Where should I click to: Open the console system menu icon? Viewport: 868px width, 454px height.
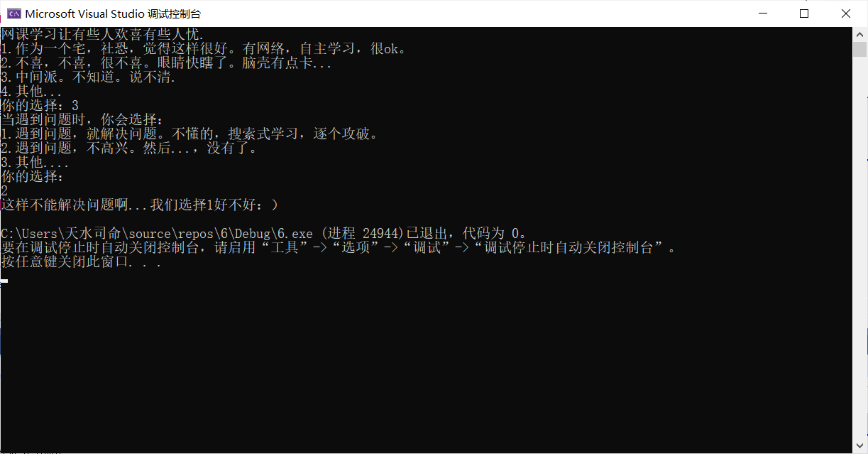(13, 13)
